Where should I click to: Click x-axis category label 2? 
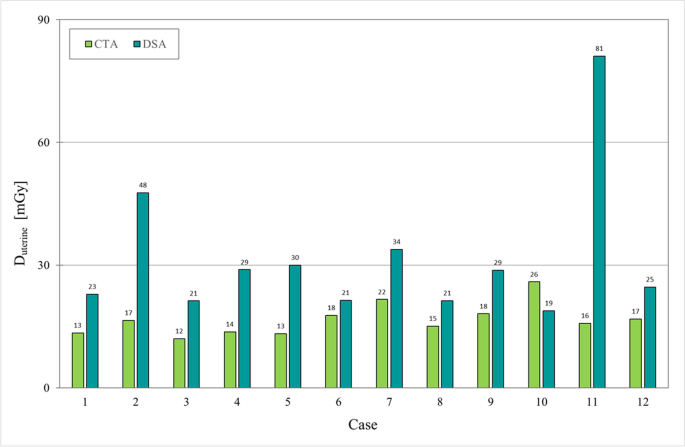135,402
